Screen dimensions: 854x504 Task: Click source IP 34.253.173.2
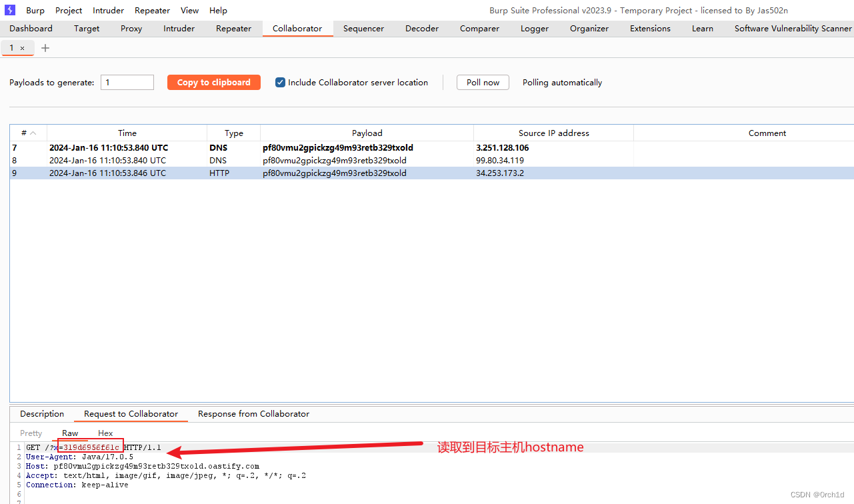coord(500,173)
